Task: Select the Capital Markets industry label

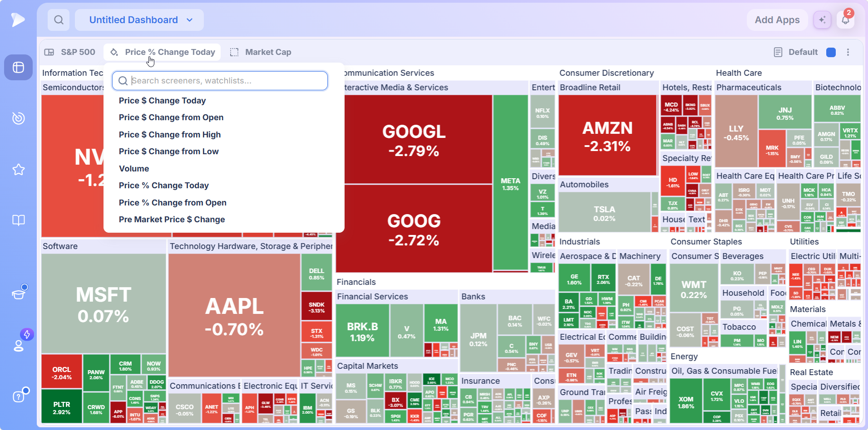Action: (367, 366)
